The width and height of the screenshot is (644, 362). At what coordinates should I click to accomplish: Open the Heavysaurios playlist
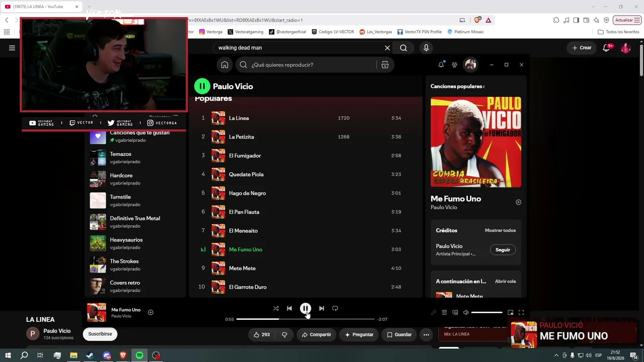[136, 243]
